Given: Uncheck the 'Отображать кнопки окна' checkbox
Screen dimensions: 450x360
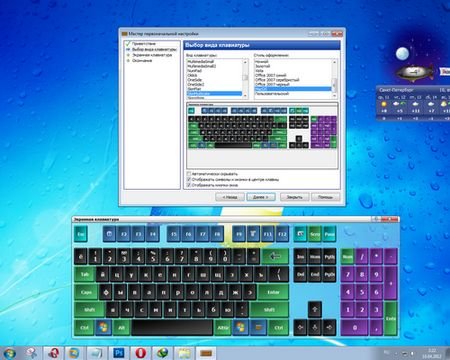Looking at the screenshot, I should [x=189, y=185].
